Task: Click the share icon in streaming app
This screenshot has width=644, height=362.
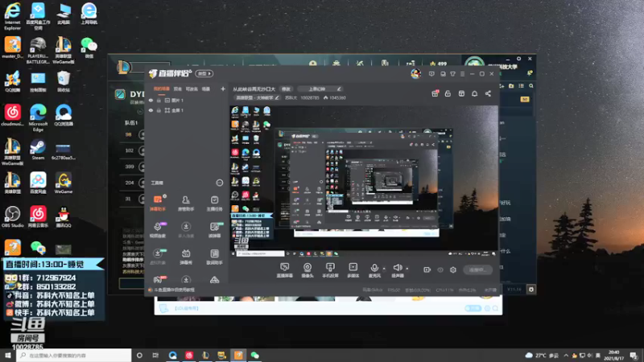Action: [x=488, y=93]
